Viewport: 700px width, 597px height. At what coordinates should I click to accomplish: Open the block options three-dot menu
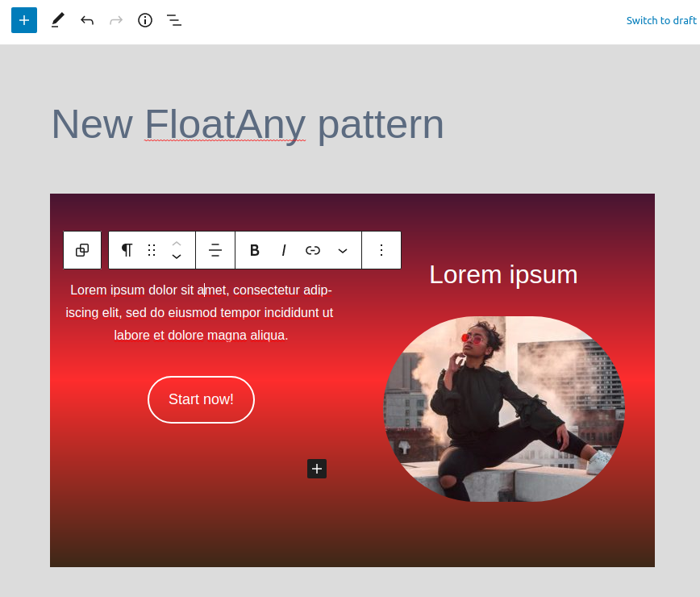tap(381, 250)
